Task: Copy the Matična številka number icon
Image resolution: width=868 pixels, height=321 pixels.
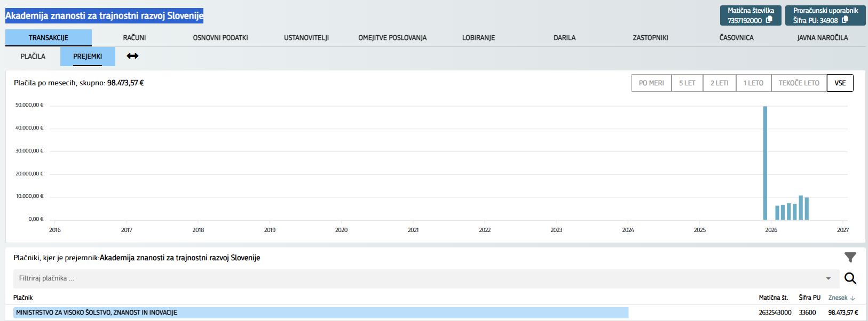Action: pyautogui.click(x=769, y=20)
